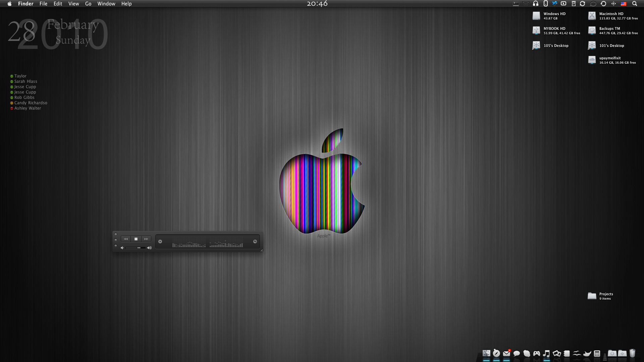
Task: Click buddy Sarah Hlass
Action: [x=26, y=81]
